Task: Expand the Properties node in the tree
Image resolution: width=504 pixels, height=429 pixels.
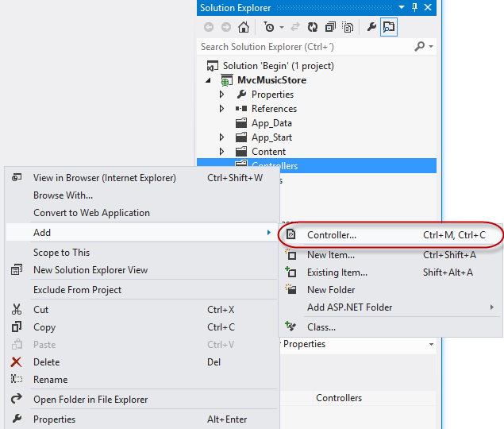Action: click(x=223, y=95)
